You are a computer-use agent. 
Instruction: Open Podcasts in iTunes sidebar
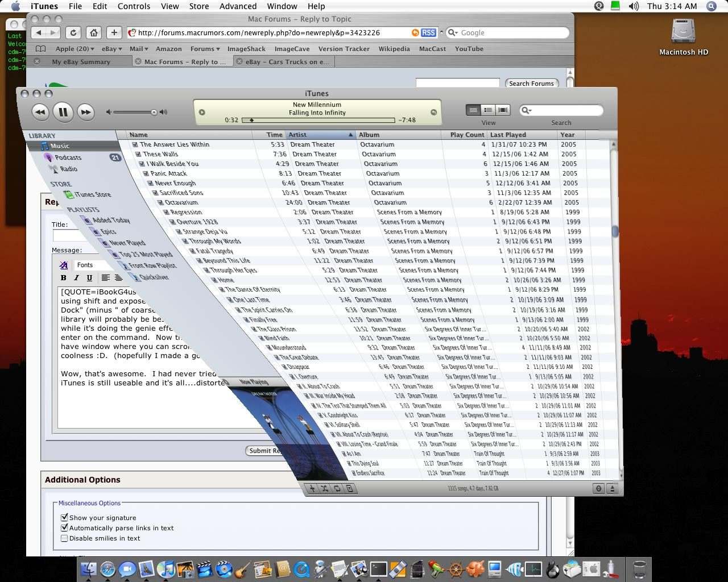[68, 157]
